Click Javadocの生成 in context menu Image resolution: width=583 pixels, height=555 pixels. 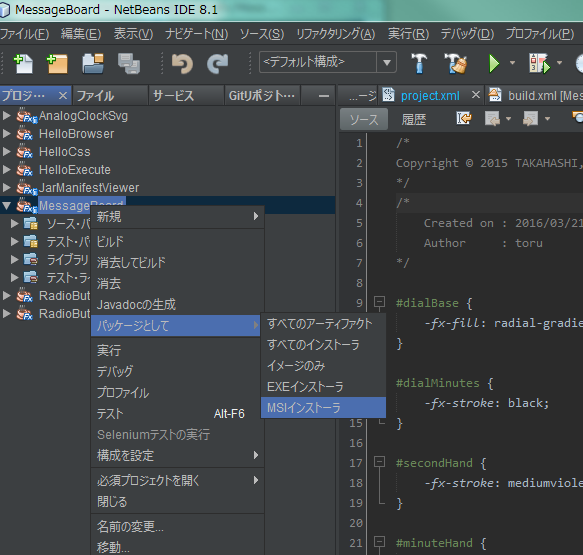[177, 305]
